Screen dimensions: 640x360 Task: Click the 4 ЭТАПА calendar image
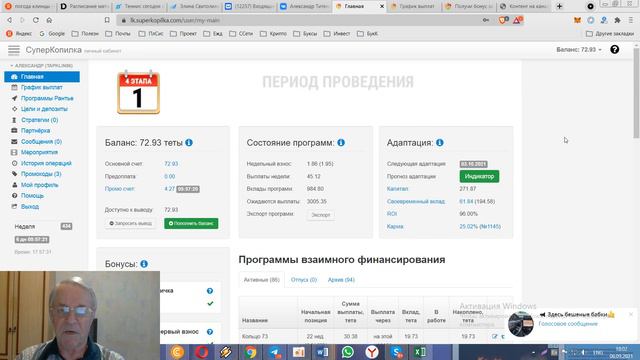[138, 92]
